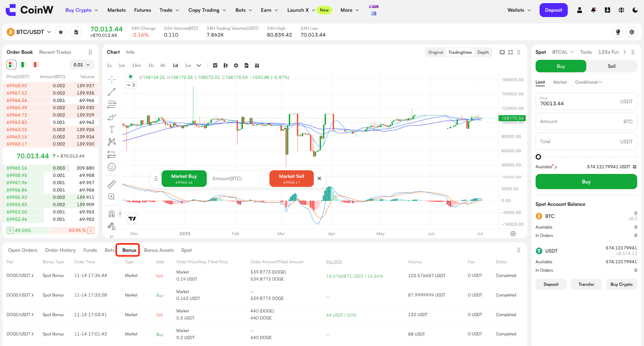
Task: Toggle magnet mode on chart toolbar
Action: [x=111, y=213]
